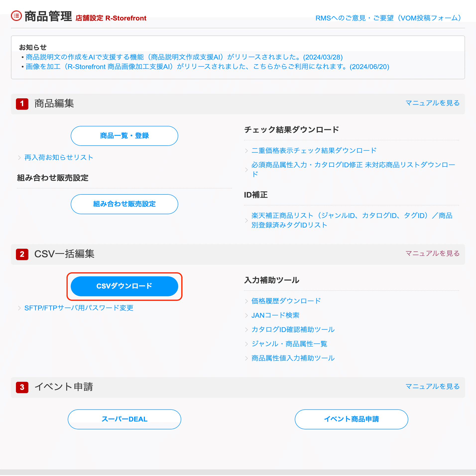The image size is (476, 476).
Task: Open スーパーDEAL application page
Action: click(124, 419)
